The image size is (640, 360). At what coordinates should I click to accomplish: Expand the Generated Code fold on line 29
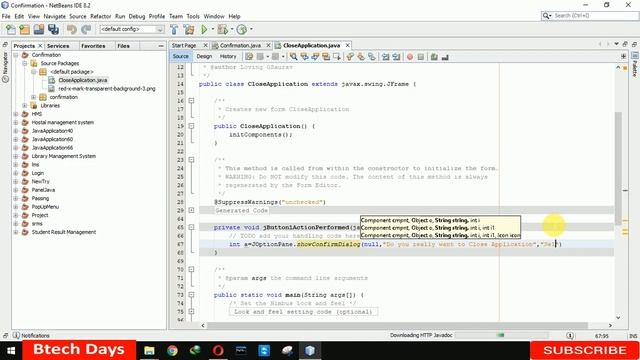[191, 210]
